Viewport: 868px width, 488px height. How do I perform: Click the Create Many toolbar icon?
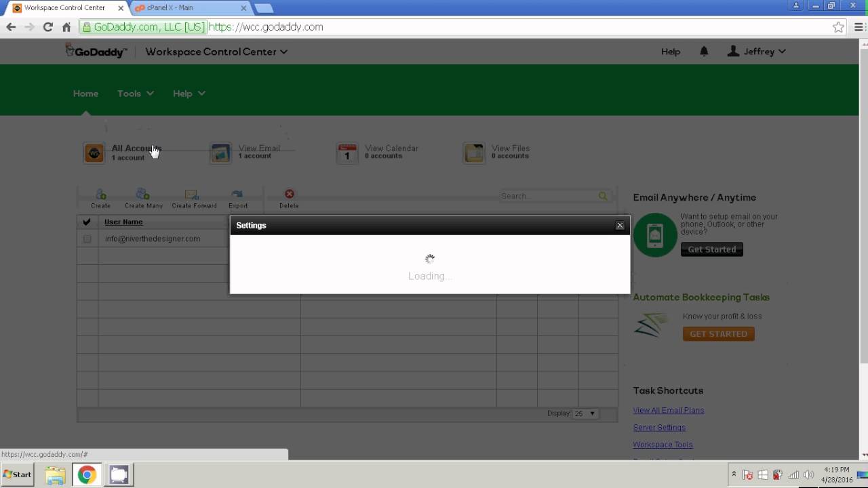143,195
